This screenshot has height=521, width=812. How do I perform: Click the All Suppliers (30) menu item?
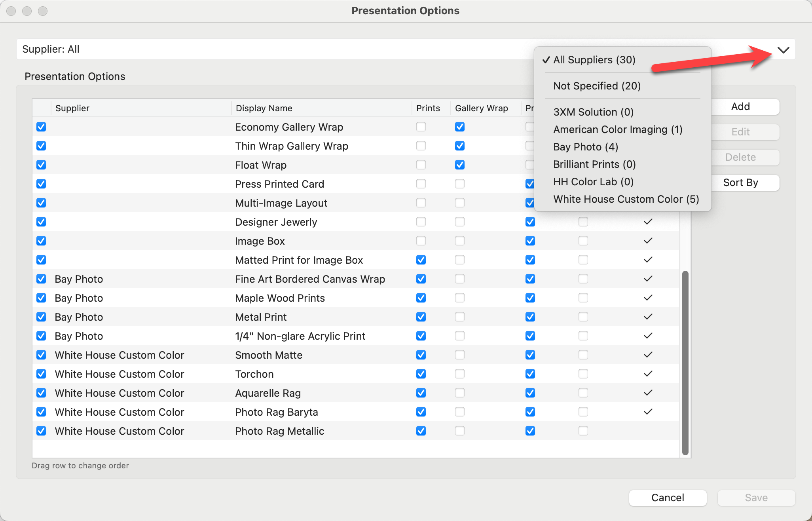(594, 60)
